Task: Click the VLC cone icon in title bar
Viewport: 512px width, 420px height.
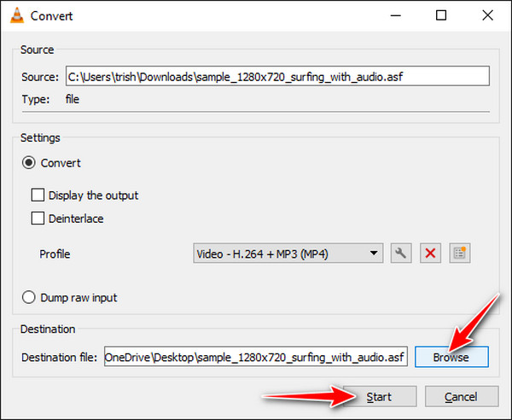Action: (17, 15)
